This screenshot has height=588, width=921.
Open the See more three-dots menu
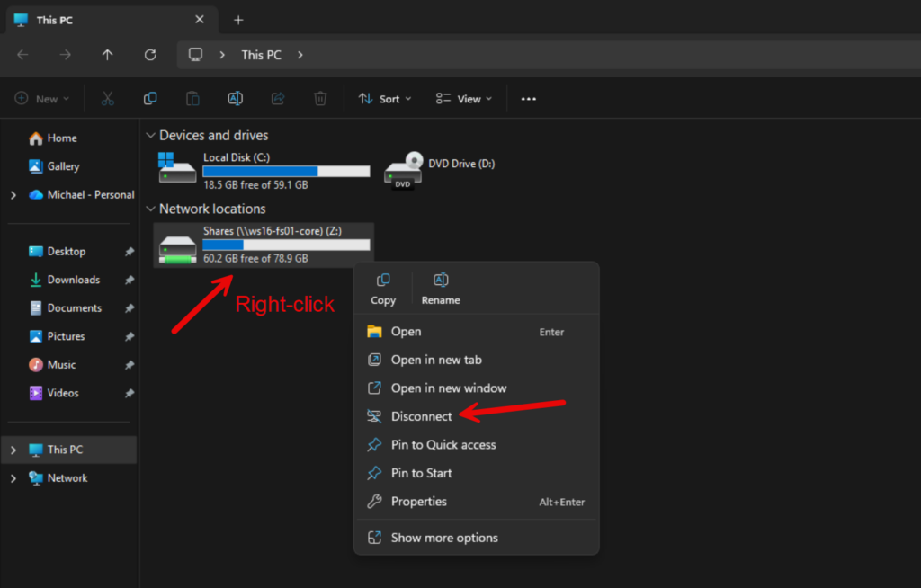coord(529,99)
